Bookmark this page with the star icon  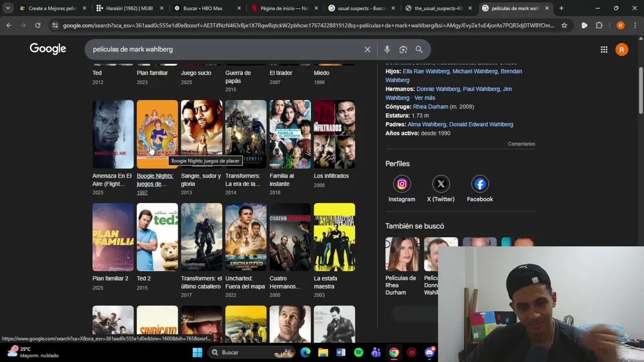564,25
